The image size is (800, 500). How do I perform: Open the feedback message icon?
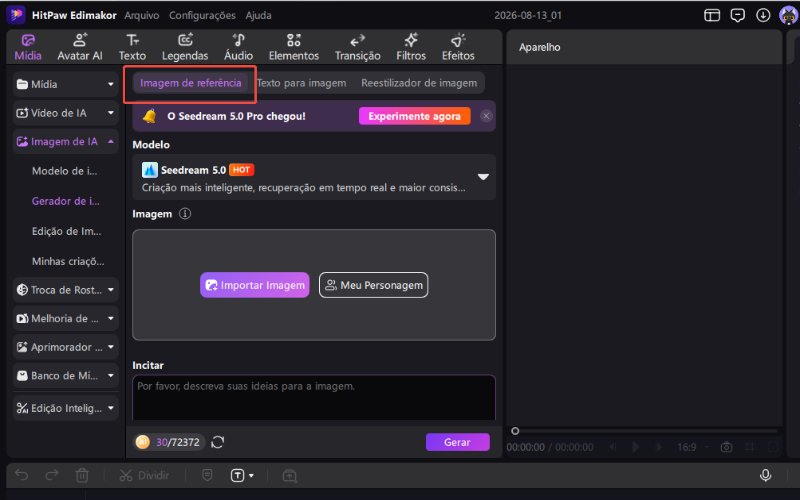tap(737, 15)
